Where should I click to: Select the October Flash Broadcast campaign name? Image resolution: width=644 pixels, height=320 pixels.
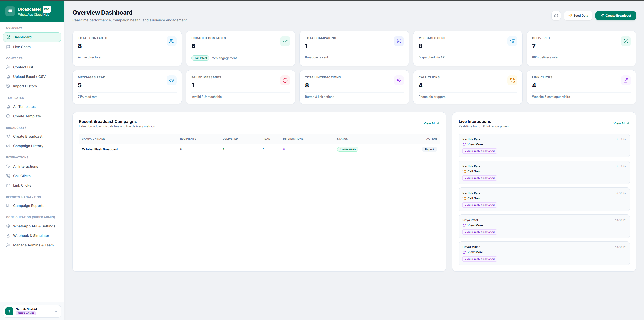(x=100, y=149)
